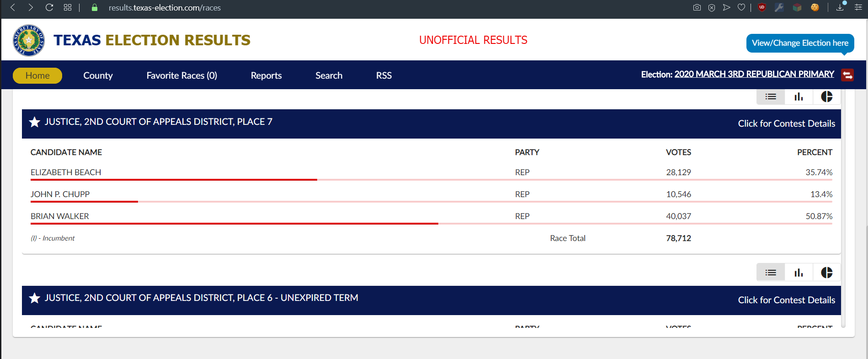
Task: Take a snapshot with the camera icon
Action: [697, 7]
